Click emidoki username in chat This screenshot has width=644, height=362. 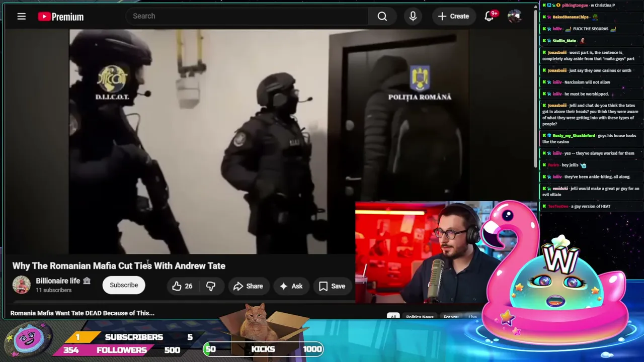(x=560, y=189)
